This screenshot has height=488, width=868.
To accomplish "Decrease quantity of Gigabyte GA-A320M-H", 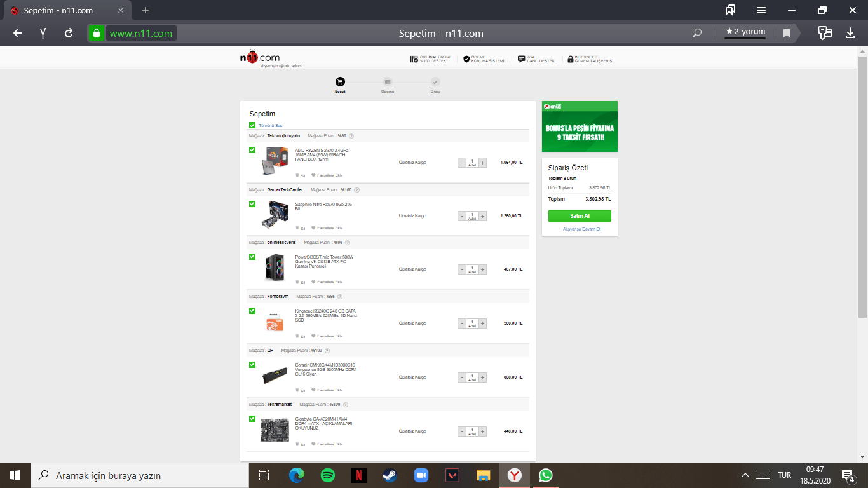I will click(461, 431).
